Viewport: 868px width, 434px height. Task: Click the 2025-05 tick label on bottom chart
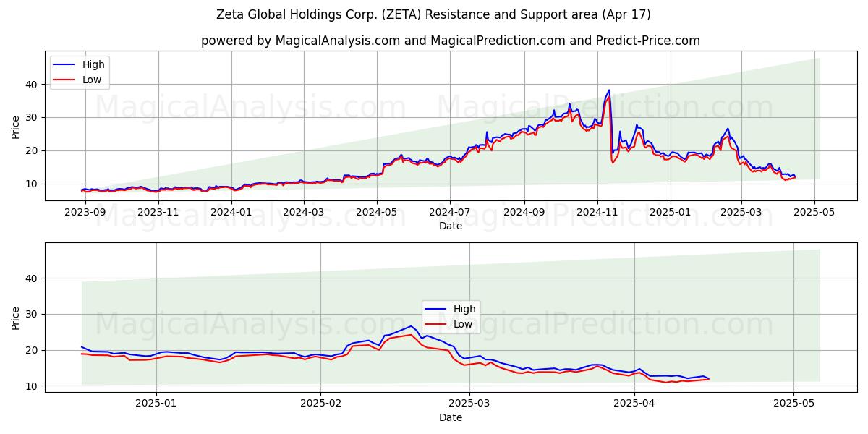pyautogui.click(x=793, y=404)
